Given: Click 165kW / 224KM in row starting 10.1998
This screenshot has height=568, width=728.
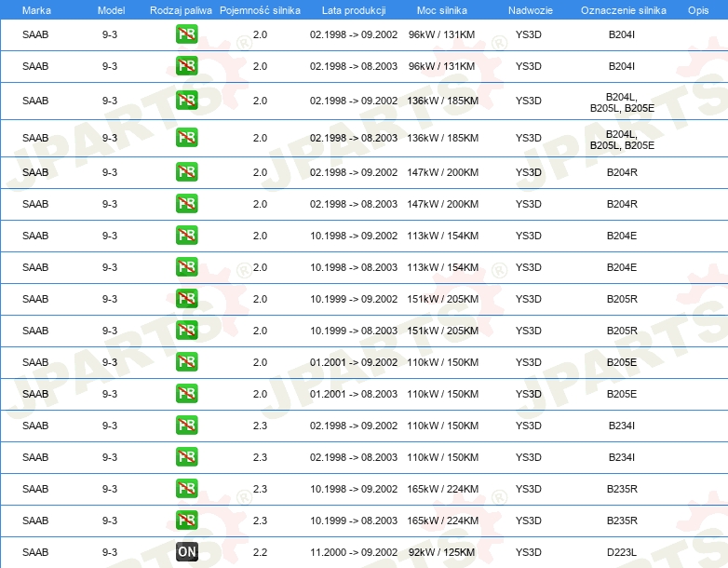Looking at the screenshot, I should [x=443, y=489].
